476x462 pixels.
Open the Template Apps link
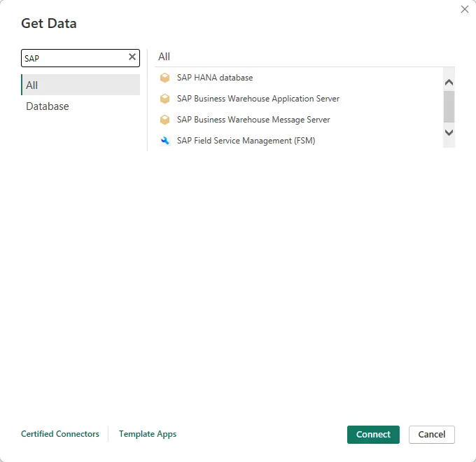pos(148,434)
